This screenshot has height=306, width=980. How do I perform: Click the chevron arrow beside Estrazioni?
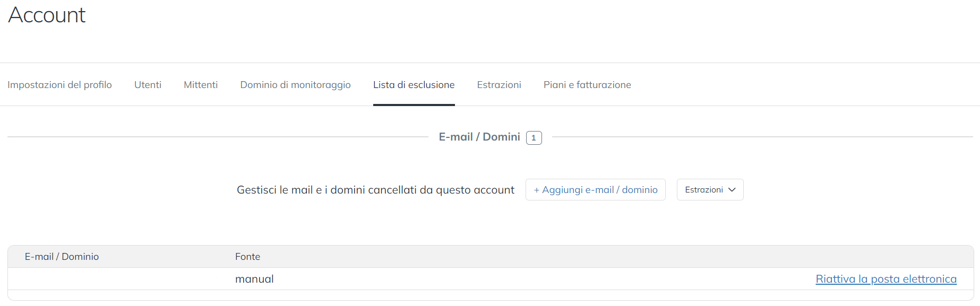click(x=732, y=190)
